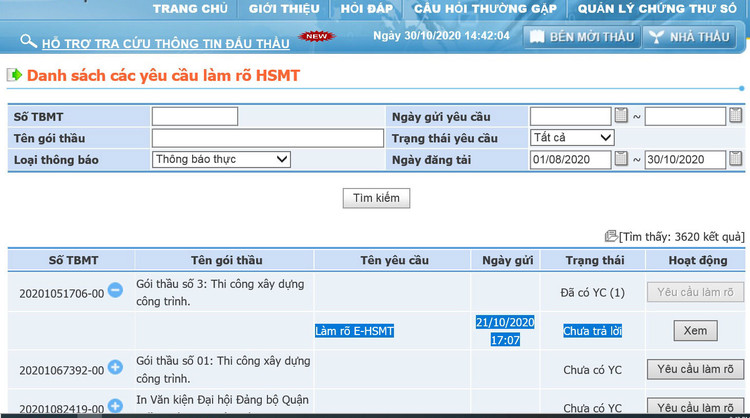Click In Văn kiện Đại hội package name
The image size is (750, 418).
(x=222, y=400)
